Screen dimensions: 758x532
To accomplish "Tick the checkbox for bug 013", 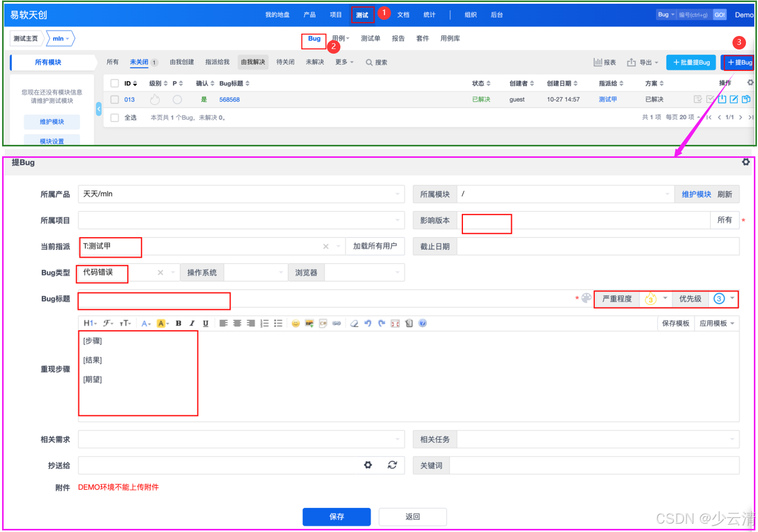I will 115,100.
